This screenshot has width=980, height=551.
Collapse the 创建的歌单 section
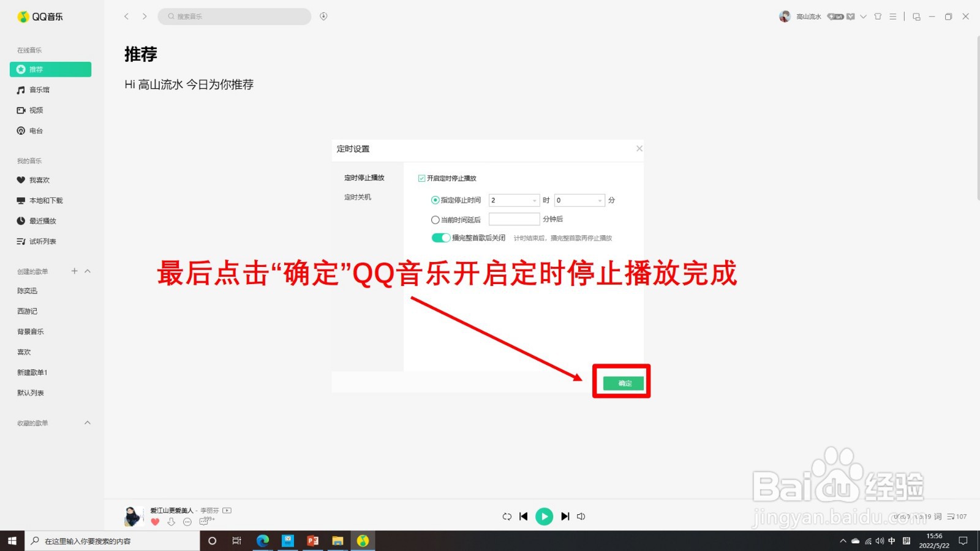(88, 271)
